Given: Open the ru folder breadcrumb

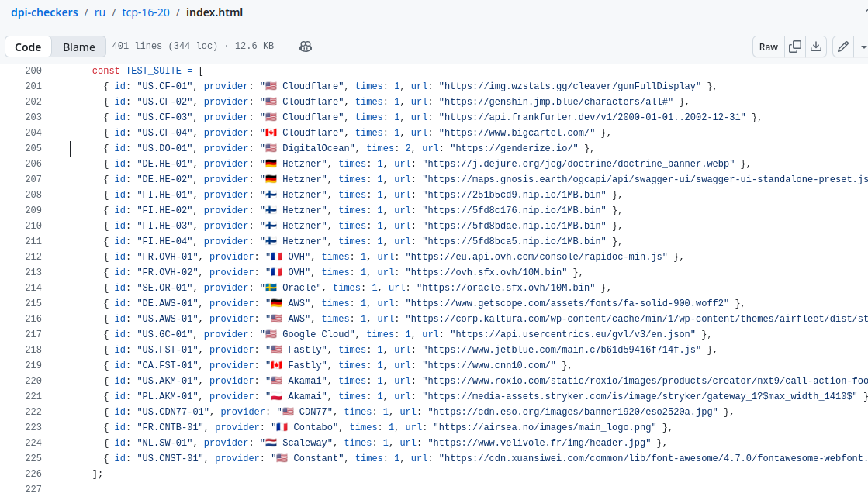Looking at the screenshot, I should click(100, 12).
